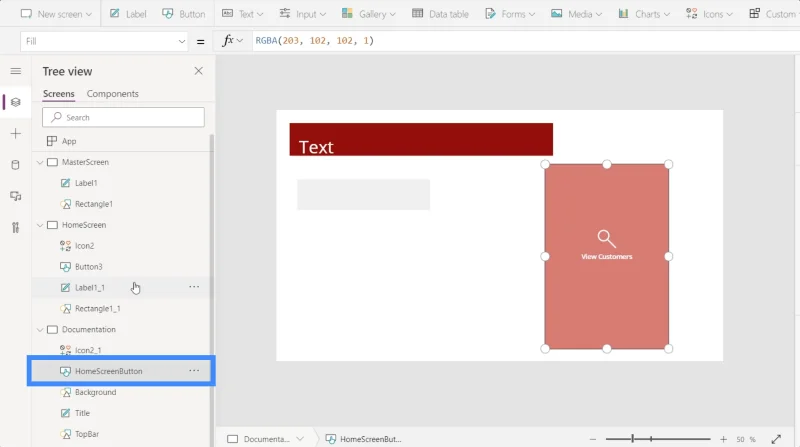The height and width of the screenshot is (447, 800).
Task: Click the Background shape icon in tree
Action: pos(65,392)
